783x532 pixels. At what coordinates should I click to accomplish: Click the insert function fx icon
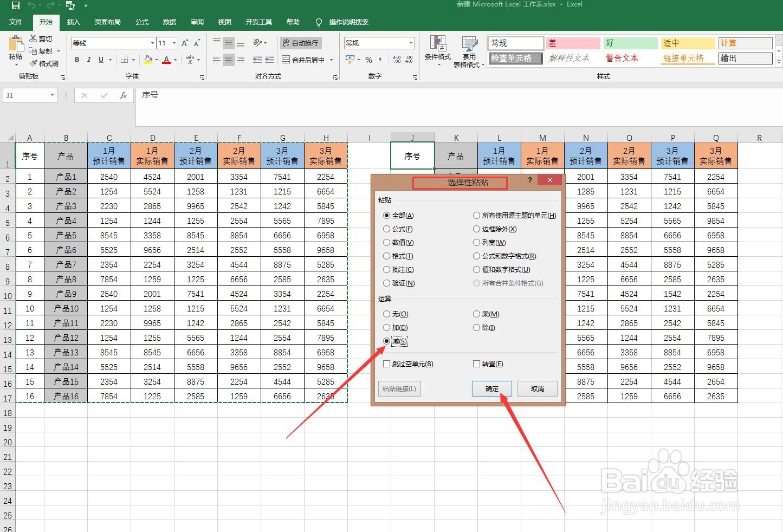click(x=124, y=95)
